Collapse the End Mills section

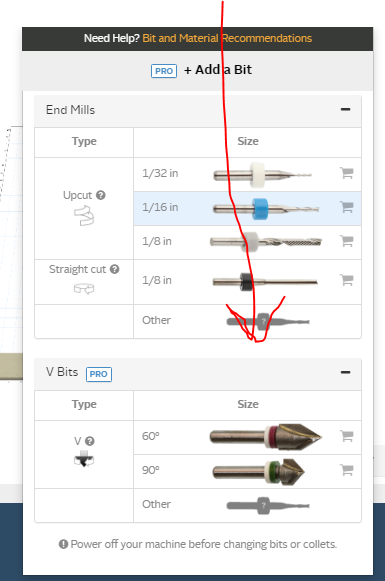pyautogui.click(x=345, y=109)
